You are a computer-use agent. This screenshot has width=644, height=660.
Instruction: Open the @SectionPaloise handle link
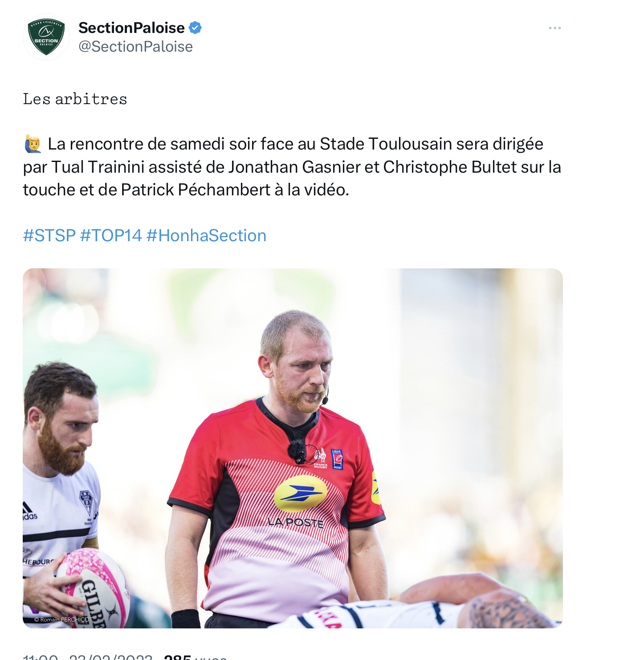[x=135, y=46]
